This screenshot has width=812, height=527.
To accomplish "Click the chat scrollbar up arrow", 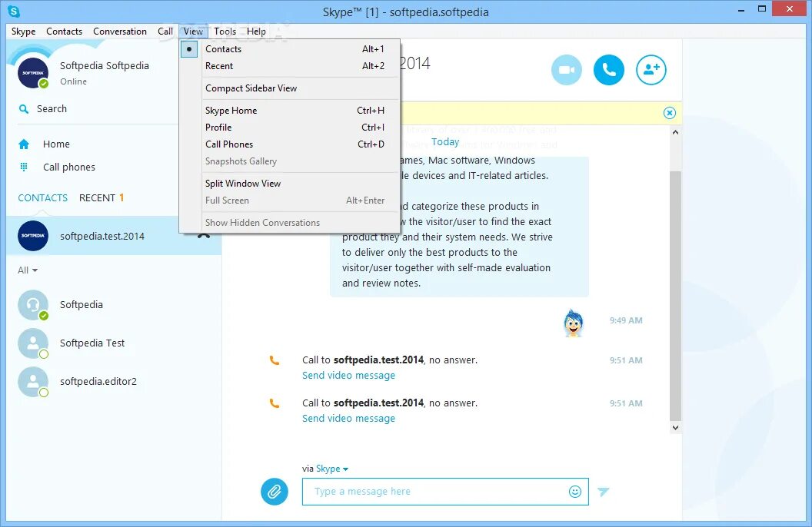I will (x=675, y=132).
